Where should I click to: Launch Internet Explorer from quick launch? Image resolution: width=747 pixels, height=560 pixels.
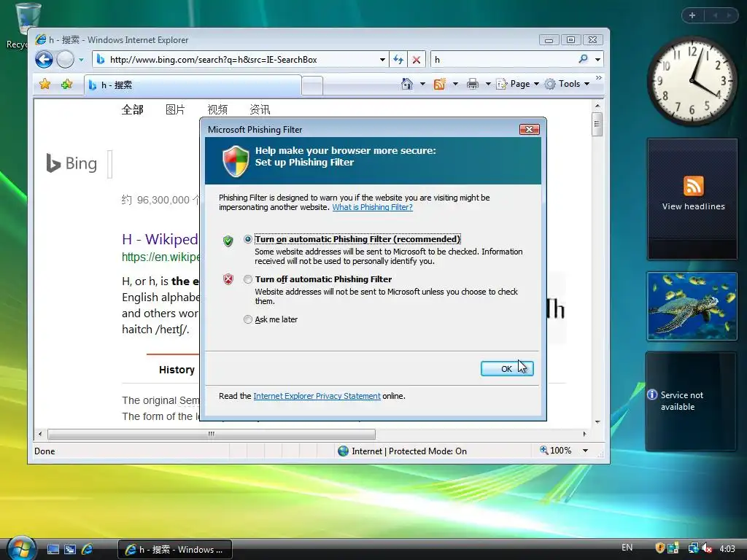88,550
